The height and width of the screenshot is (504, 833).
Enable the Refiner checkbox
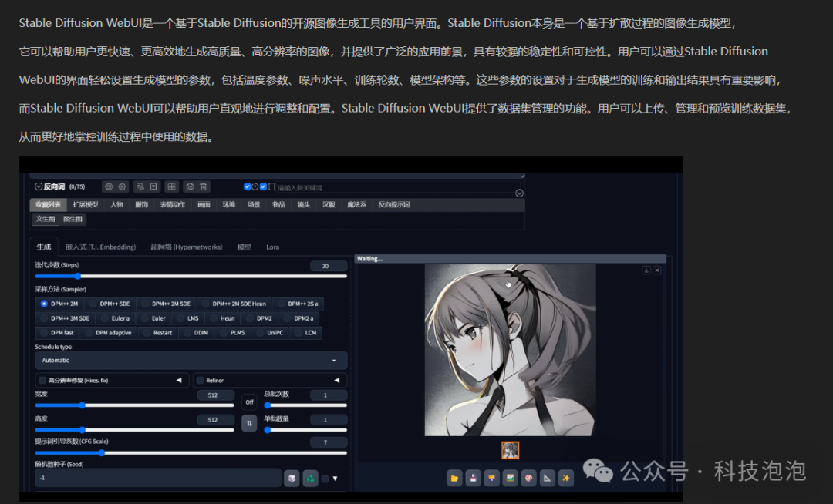click(201, 380)
